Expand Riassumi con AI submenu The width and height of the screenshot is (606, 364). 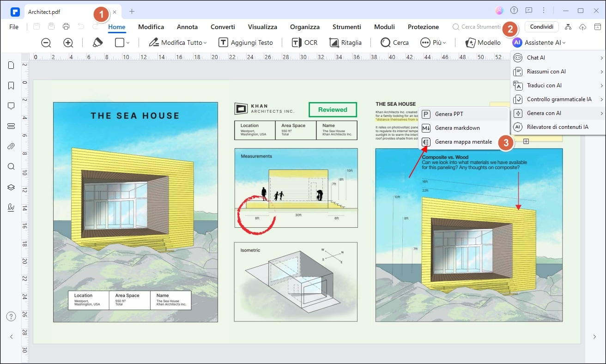click(x=558, y=72)
